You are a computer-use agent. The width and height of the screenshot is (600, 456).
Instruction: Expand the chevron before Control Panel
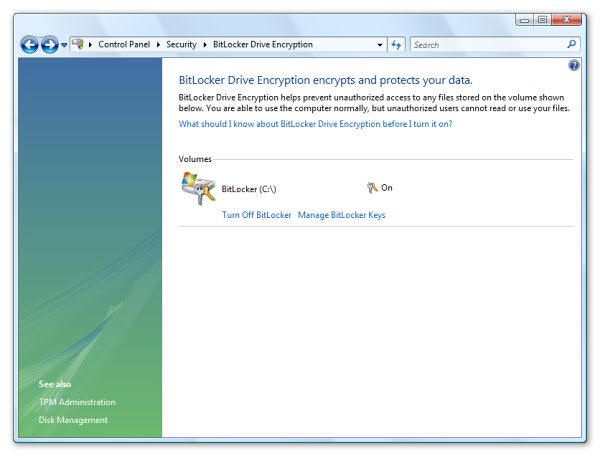(90, 45)
